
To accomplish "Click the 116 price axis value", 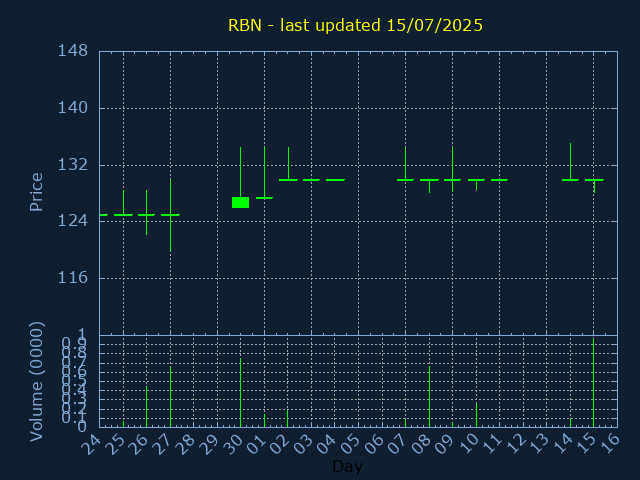I will click(x=73, y=278).
